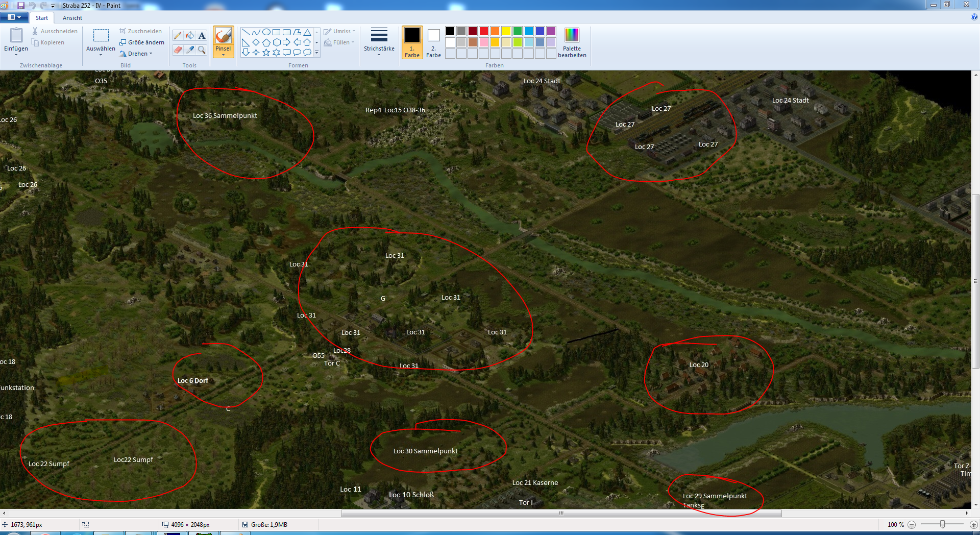Choose the Rounded rectangle shape
The width and height of the screenshot is (980, 535).
click(286, 32)
